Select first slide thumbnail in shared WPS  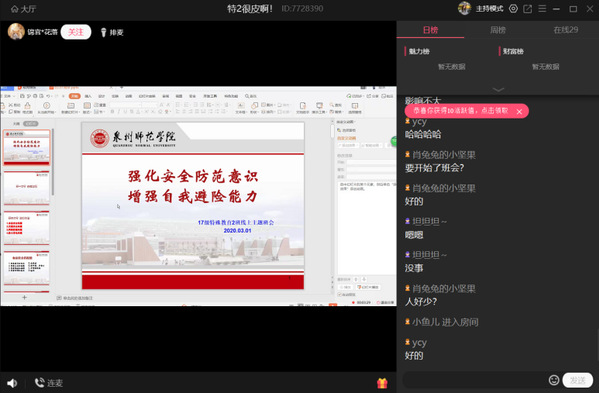pyautogui.click(x=26, y=147)
